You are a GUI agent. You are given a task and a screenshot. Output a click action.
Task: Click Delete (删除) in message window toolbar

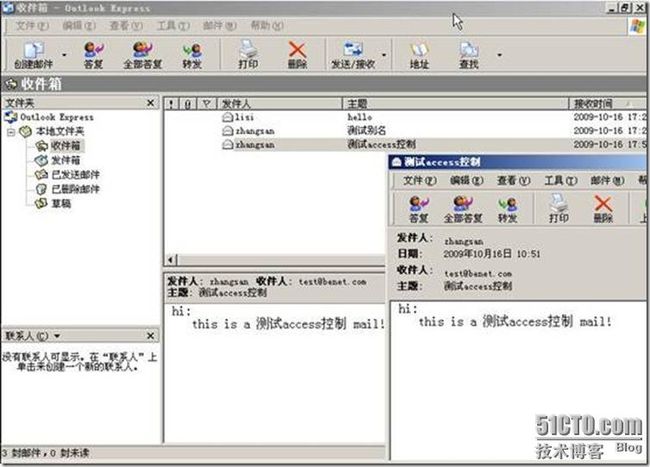point(603,209)
